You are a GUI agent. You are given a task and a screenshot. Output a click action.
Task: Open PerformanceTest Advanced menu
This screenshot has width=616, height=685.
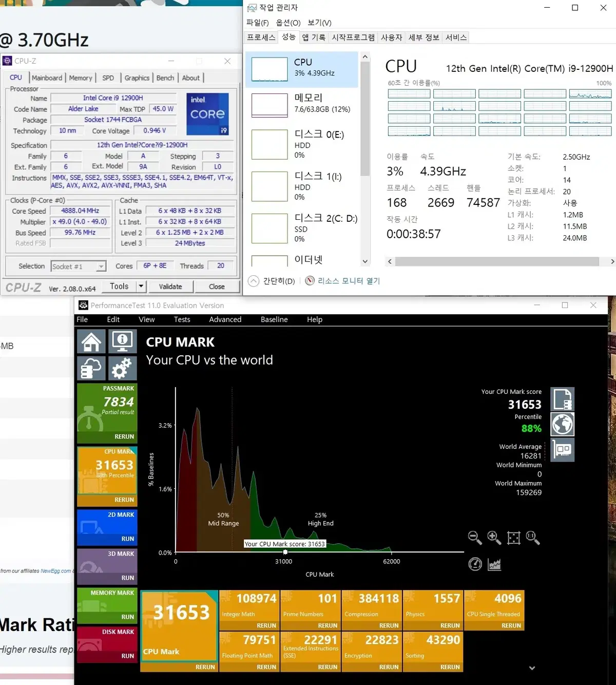(225, 319)
